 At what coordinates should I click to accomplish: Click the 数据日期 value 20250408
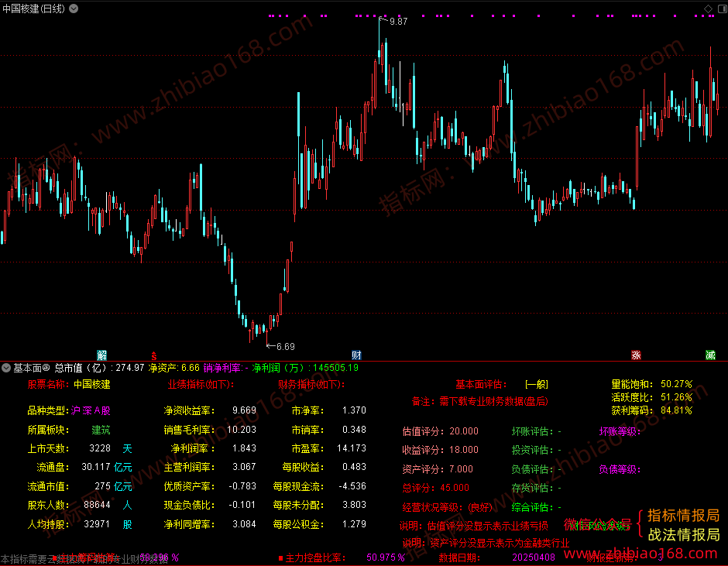pyautogui.click(x=534, y=557)
